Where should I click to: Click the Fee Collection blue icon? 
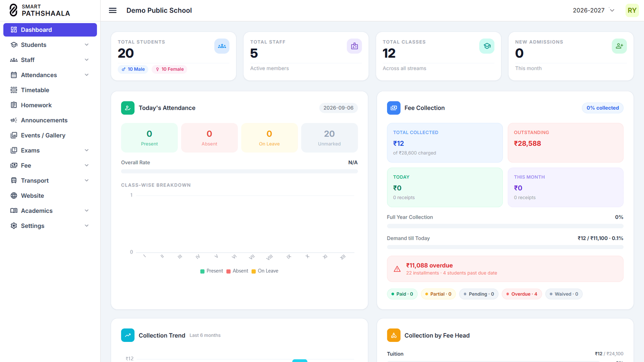coord(394,108)
